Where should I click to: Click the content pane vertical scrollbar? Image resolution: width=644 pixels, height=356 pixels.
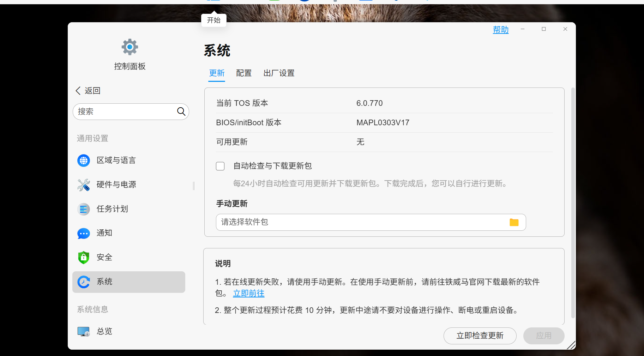click(x=573, y=203)
